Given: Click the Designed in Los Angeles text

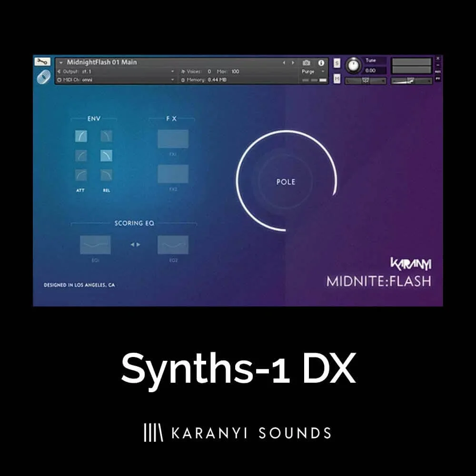Looking at the screenshot, I should [79, 285].
